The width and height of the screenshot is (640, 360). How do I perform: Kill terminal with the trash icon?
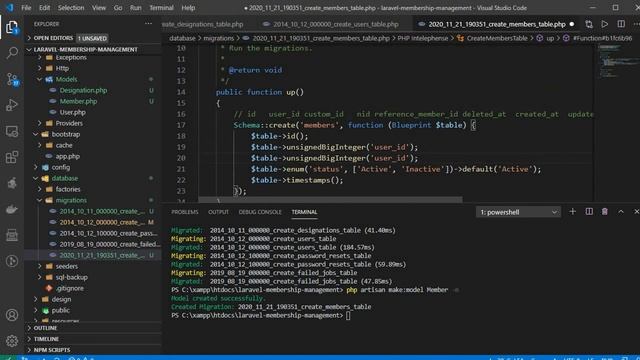click(x=605, y=211)
